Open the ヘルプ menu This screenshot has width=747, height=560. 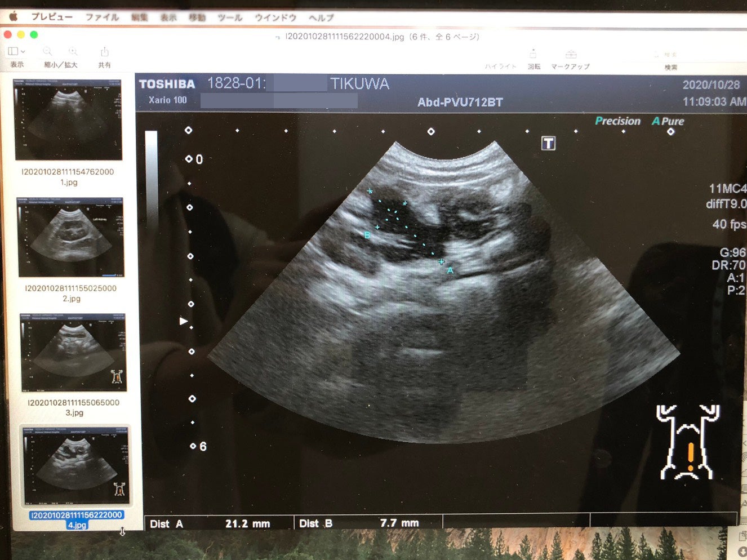(x=321, y=18)
